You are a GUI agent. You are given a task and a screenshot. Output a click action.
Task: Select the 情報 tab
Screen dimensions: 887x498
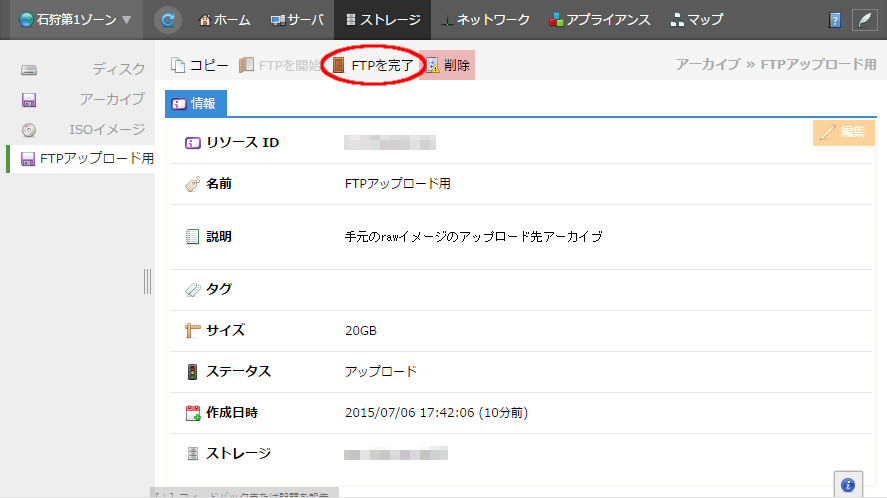click(196, 102)
